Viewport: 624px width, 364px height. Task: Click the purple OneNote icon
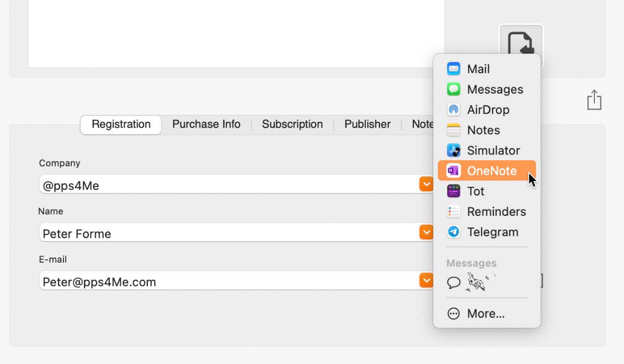point(453,171)
